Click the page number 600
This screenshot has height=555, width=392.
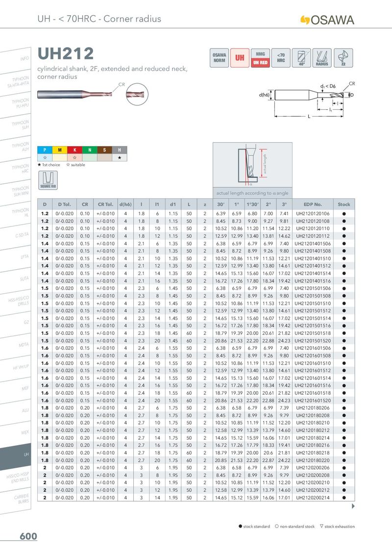click(28, 536)
